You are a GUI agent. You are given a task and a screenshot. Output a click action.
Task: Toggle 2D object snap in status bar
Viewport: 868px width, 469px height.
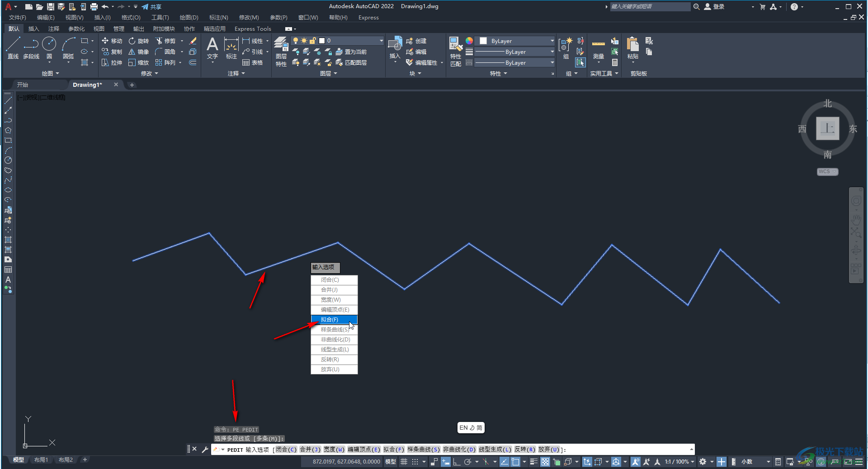click(515, 461)
